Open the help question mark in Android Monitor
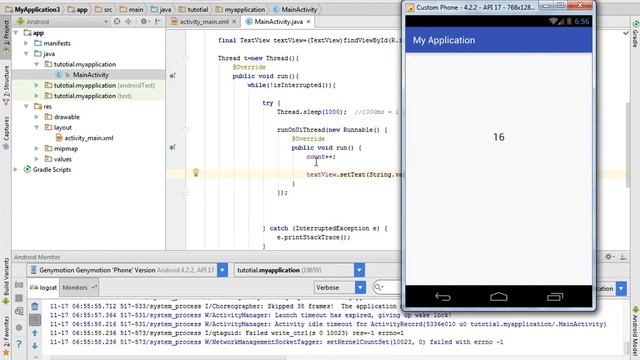The image size is (640, 360). pyautogui.click(x=19, y=344)
